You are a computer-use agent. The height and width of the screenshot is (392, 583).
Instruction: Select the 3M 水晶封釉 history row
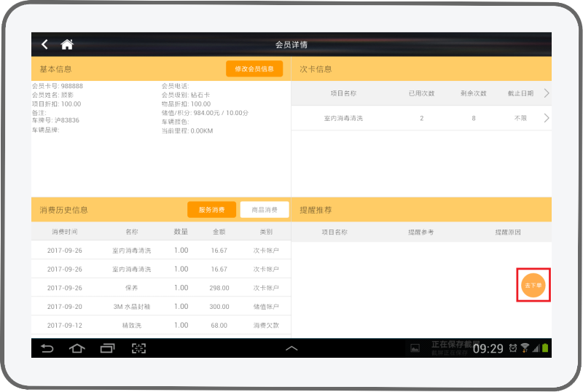[x=160, y=307]
